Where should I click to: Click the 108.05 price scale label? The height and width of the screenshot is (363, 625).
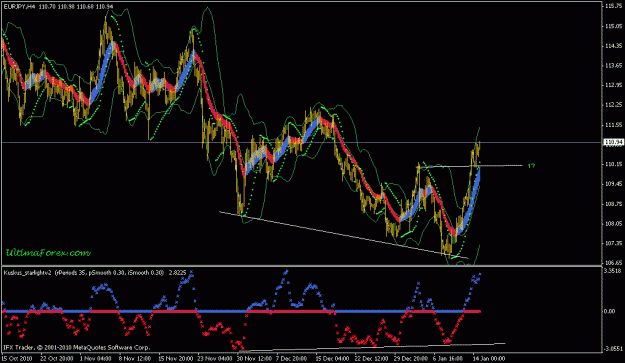click(614, 224)
